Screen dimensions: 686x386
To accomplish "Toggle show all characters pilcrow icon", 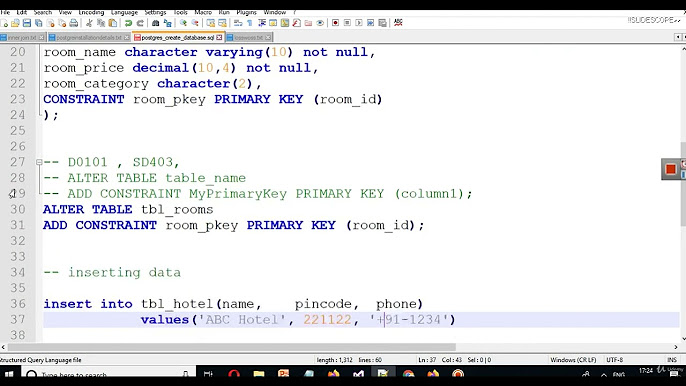I will point(250,23).
